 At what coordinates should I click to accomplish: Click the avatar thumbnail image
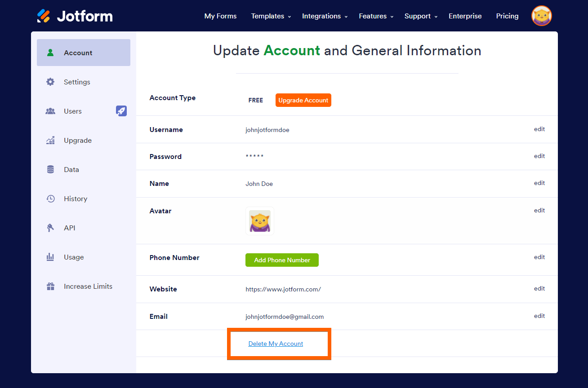pos(260,221)
